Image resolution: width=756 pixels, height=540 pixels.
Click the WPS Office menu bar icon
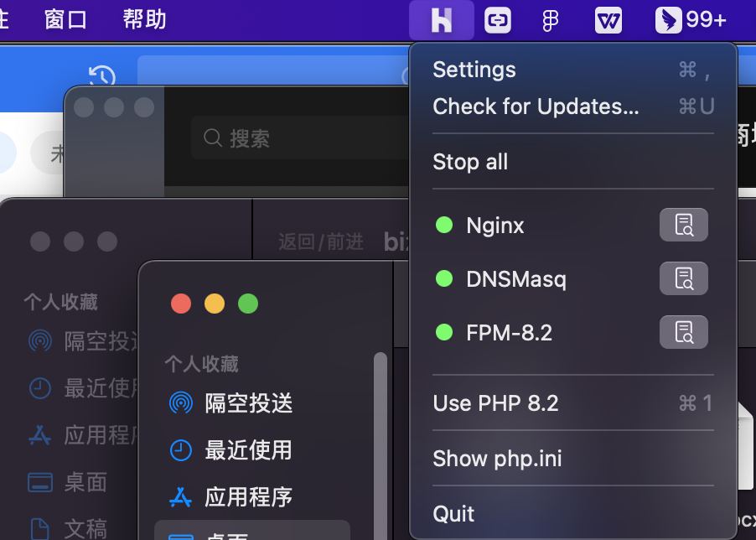tap(608, 20)
